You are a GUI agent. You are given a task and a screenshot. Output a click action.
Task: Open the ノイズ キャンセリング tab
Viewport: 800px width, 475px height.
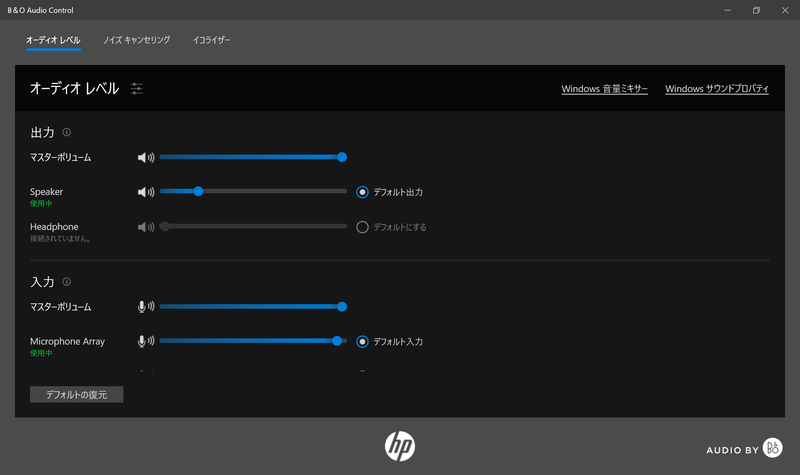point(136,40)
